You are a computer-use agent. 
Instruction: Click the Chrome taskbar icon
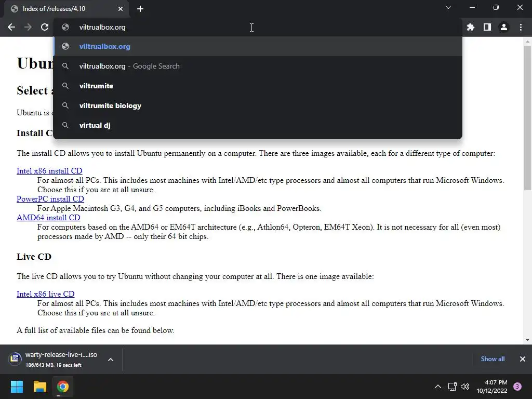tap(63, 387)
